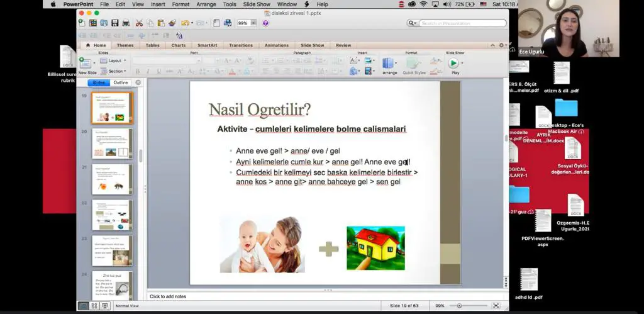Click the New Slide button
Screen dimensions: 644x314
[87, 66]
